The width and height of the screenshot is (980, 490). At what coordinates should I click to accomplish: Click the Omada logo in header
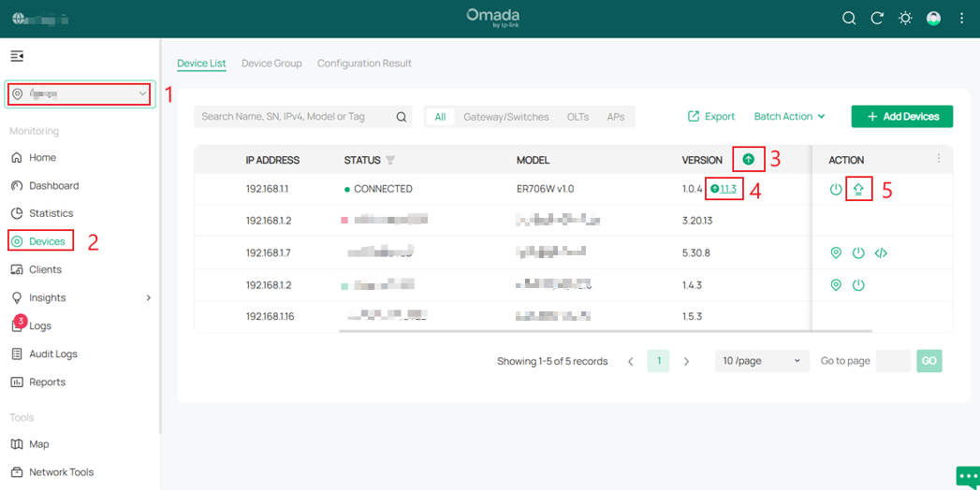493,18
